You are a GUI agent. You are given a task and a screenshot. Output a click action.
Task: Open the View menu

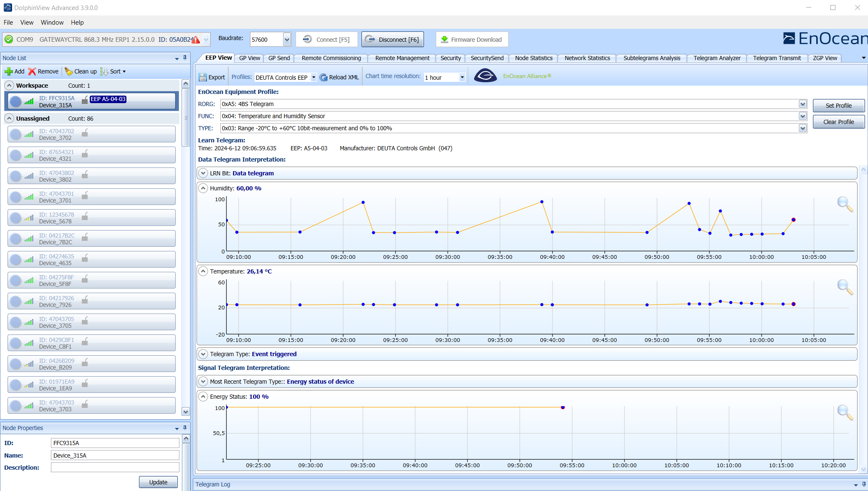(x=27, y=22)
